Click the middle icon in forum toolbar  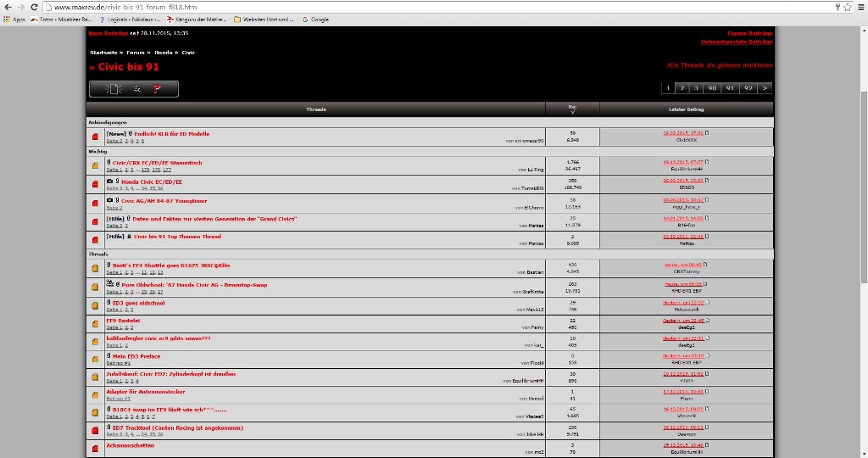(136, 88)
